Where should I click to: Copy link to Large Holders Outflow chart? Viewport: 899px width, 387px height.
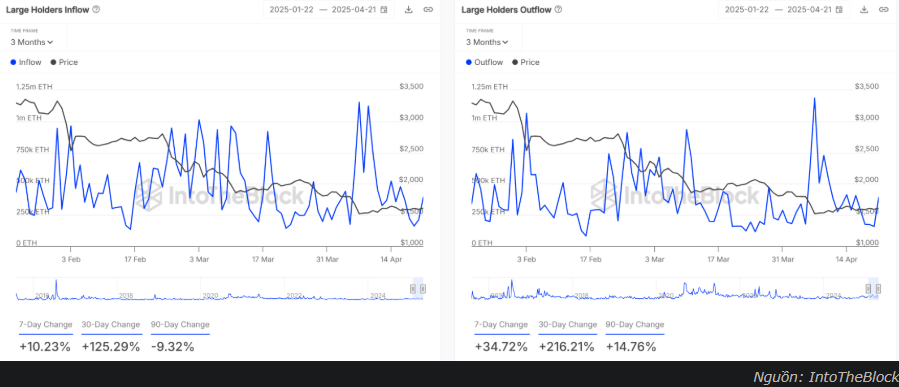[x=883, y=10]
